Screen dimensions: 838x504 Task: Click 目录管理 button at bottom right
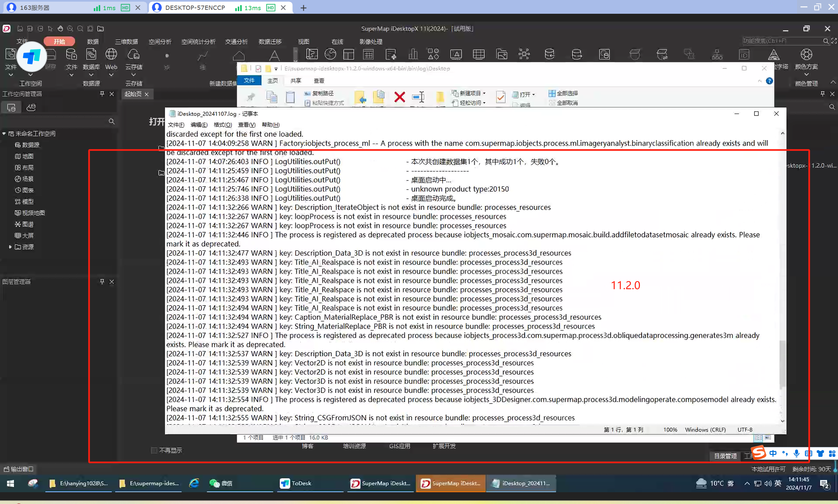[725, 456]
